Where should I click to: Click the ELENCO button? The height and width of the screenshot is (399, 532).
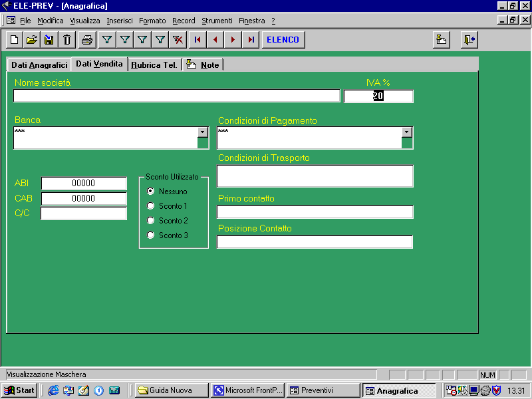pyautogui.click(x=283, y=40)
